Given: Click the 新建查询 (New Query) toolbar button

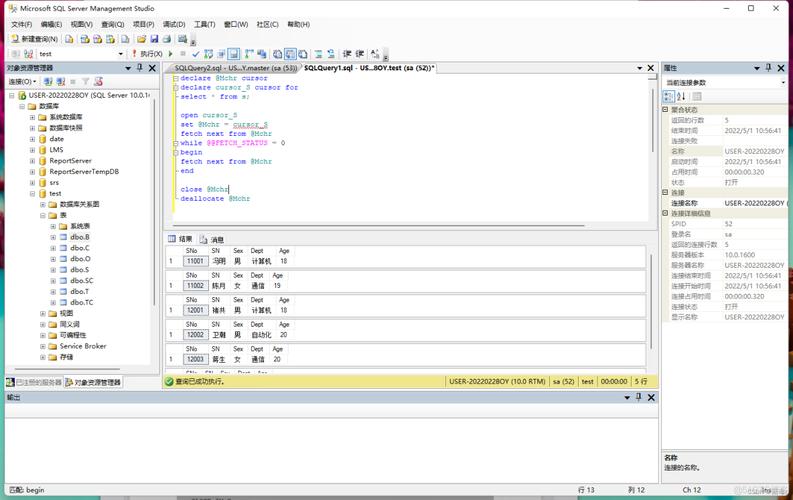Looking at the screenshot, I should click(x=34, y=39).
